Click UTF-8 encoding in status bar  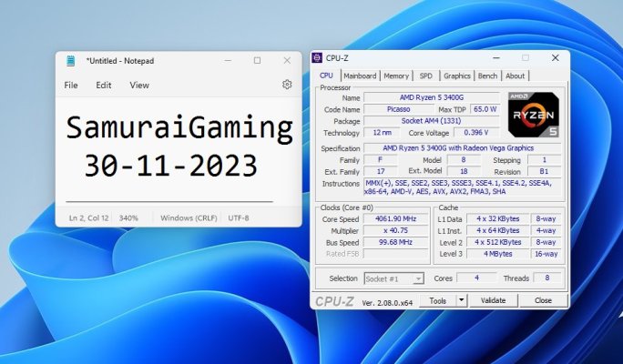(239, 217)
